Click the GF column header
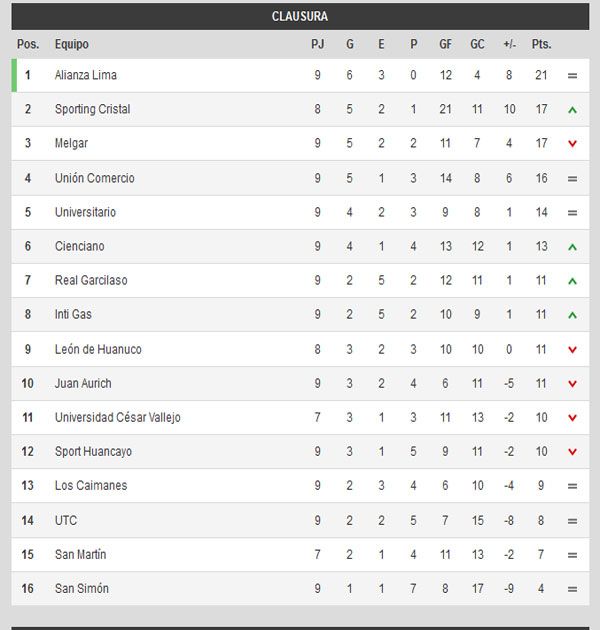The width and height of the screenshot is (600, 630). (x=445, y=45)
